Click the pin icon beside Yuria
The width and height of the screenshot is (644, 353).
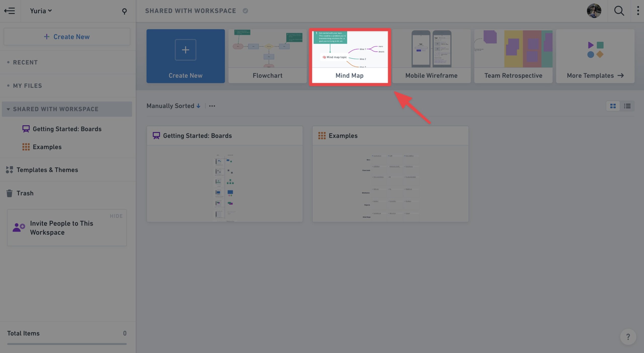(x=124, y=11)
